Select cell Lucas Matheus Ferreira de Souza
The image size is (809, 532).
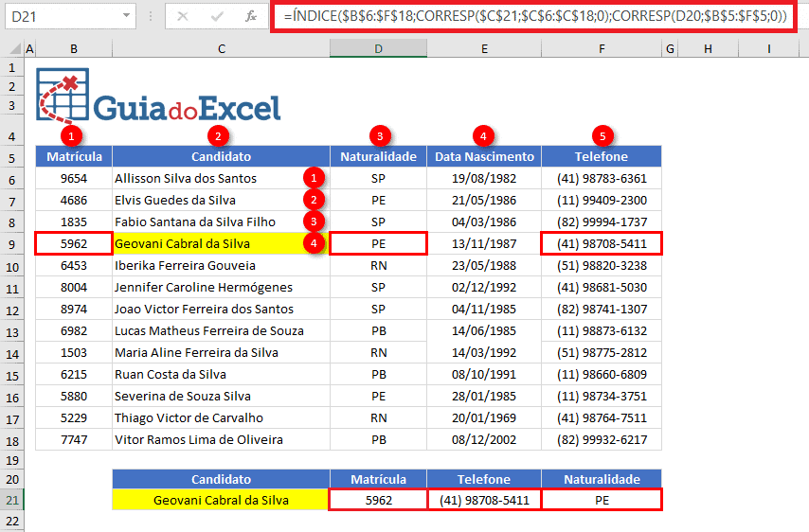coord(222,330)
